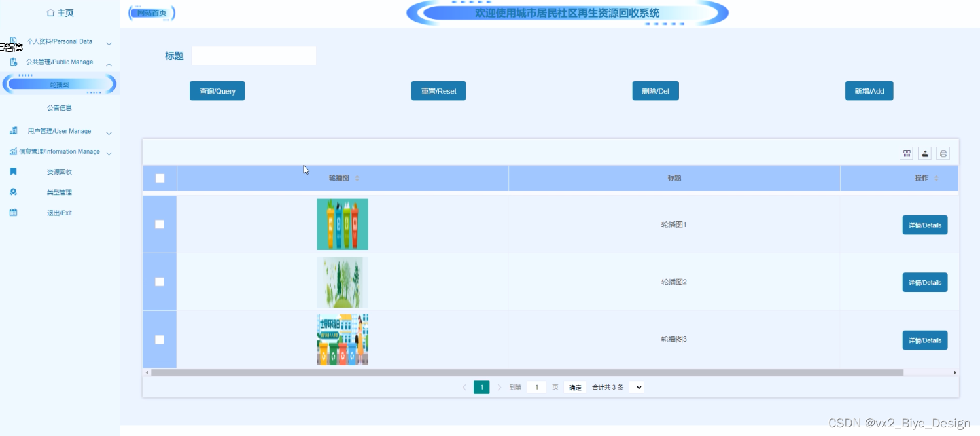Click the export table icon
The image size is (980, 436).
(x=925, y=154)
